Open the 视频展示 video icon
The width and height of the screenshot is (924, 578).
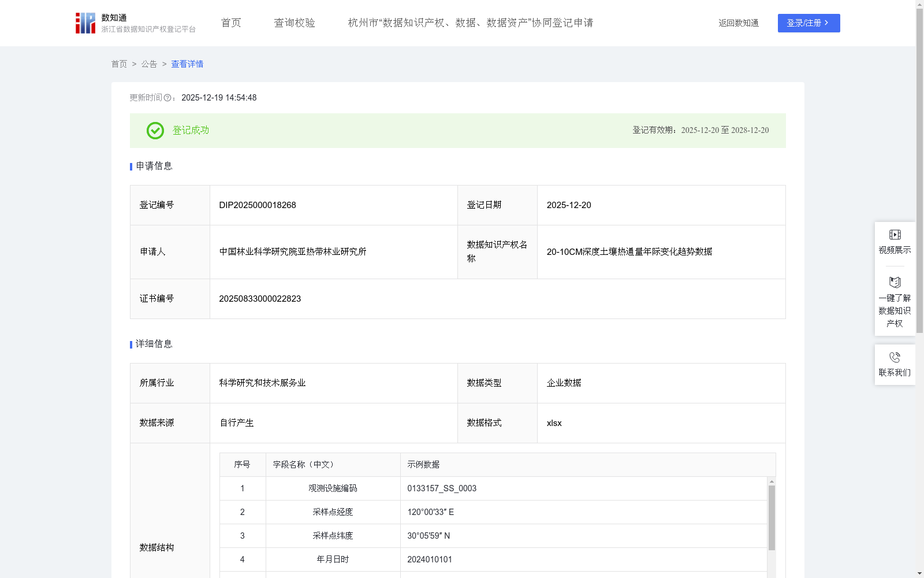pyautogui.click(x=895, y=235)
